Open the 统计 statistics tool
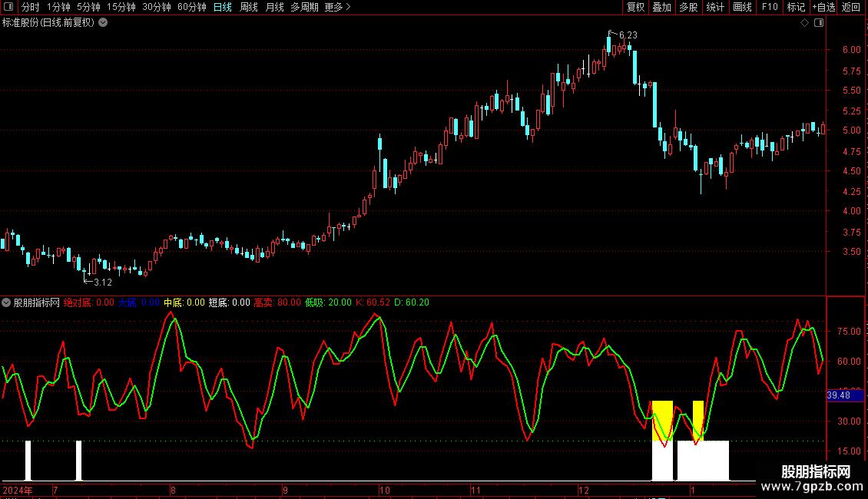The image size is (868, 499). pos(715,7)
